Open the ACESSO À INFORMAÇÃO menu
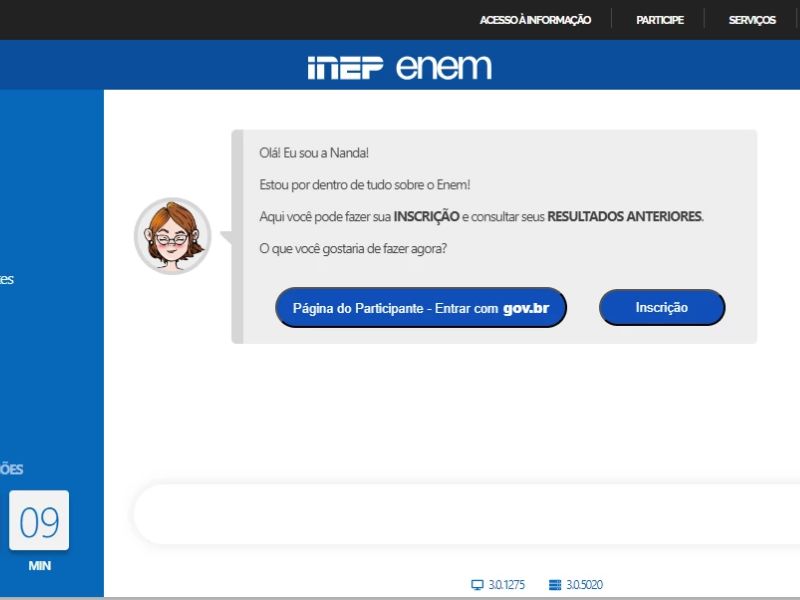 pos(535,20)
